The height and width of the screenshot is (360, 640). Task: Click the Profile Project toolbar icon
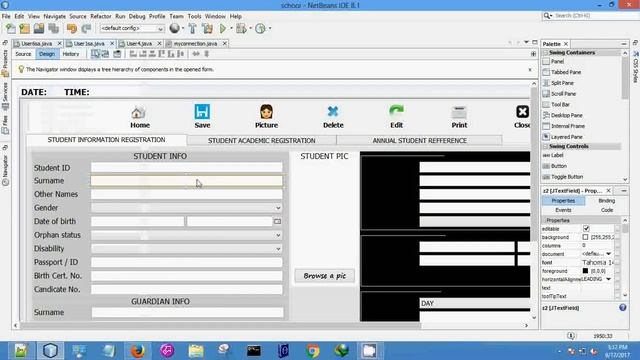[x=260, y=29]
